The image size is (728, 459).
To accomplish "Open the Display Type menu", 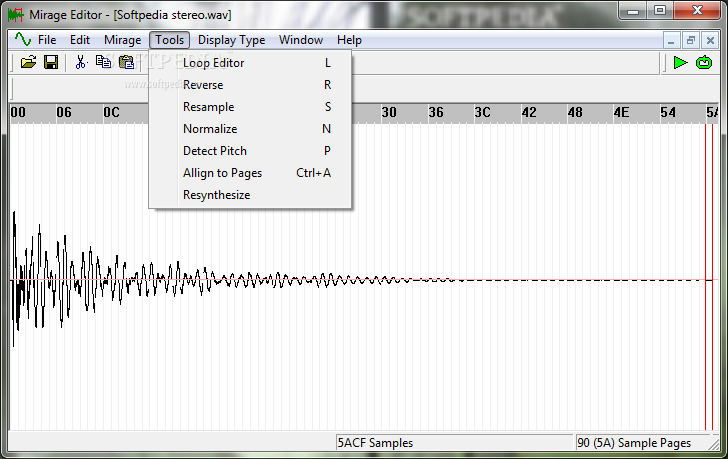I will (231, 40).
